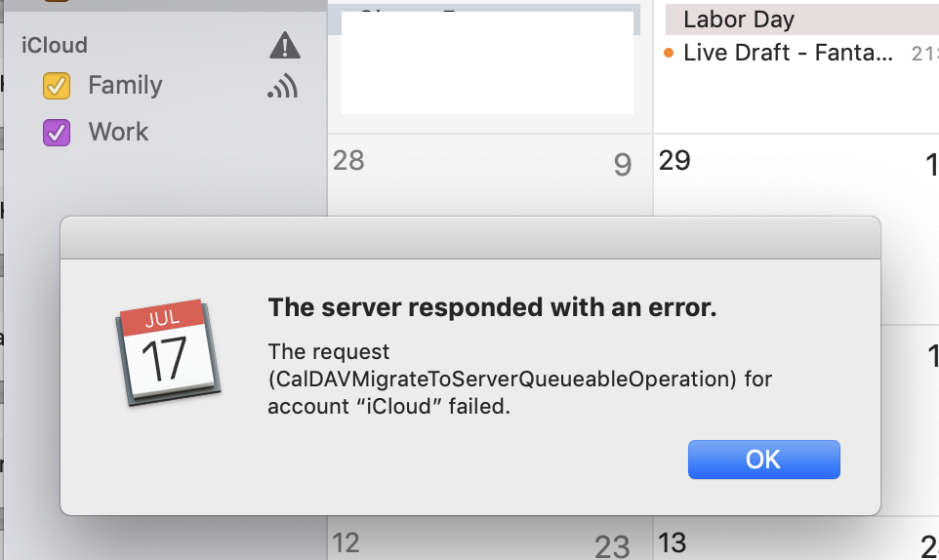Click the sharing broadcast icon beside Family
939x560 pixels.
[x=282, y=88]
